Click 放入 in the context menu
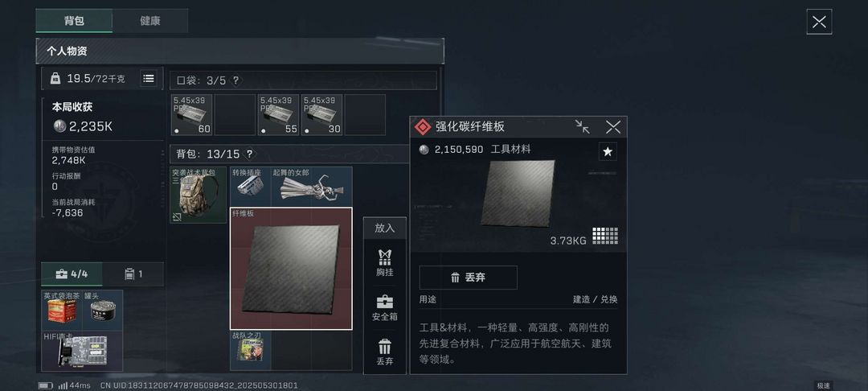This screenshot has height=391, width=868. tap(385, 228)
